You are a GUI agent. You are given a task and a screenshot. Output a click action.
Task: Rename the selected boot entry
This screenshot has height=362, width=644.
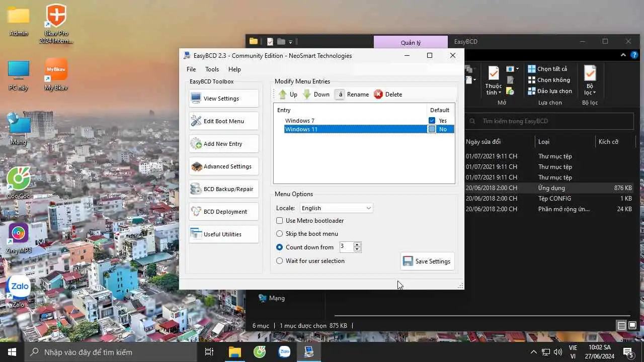[352, 94]
